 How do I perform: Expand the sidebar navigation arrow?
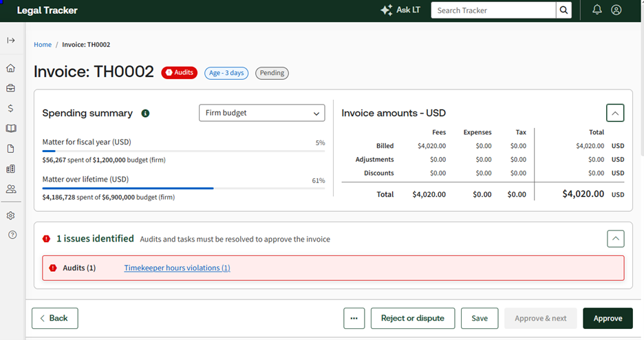(x=11, y=40)
